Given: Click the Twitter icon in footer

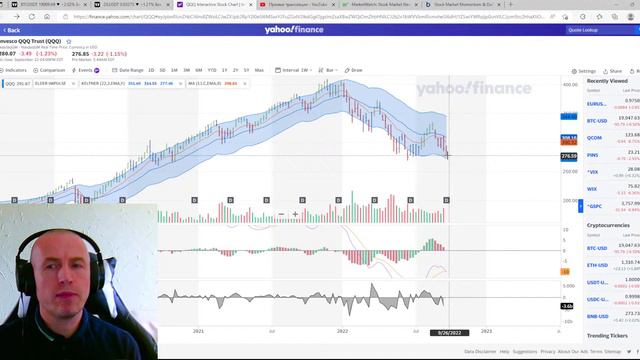Looking at the screenshot, I should [629, 351].
